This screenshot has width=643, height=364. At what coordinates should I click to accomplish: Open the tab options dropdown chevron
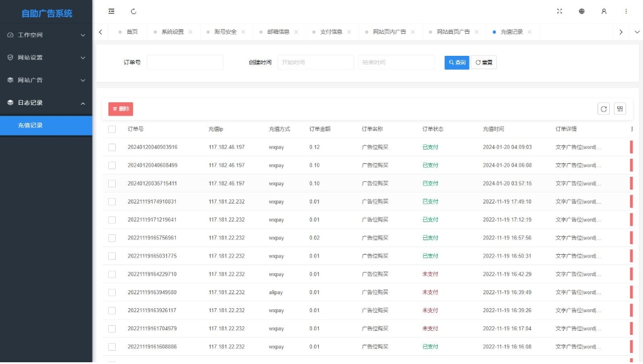tap(637, 32)
